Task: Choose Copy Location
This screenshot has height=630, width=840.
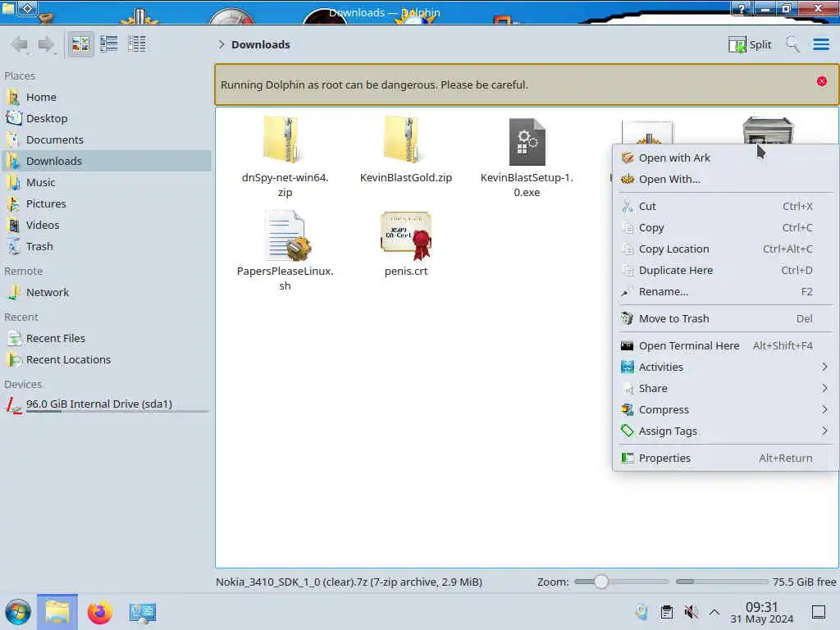Action: (x=725, y=249)
